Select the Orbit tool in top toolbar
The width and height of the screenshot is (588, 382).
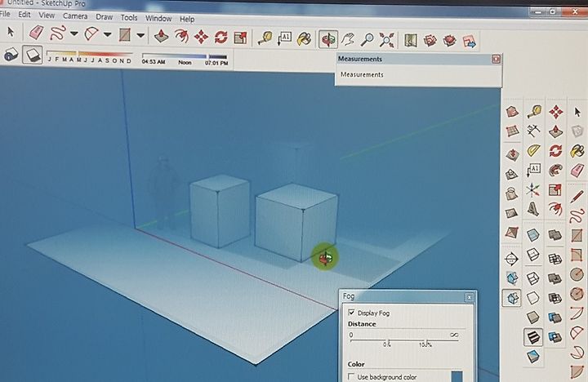click(328, 39)
